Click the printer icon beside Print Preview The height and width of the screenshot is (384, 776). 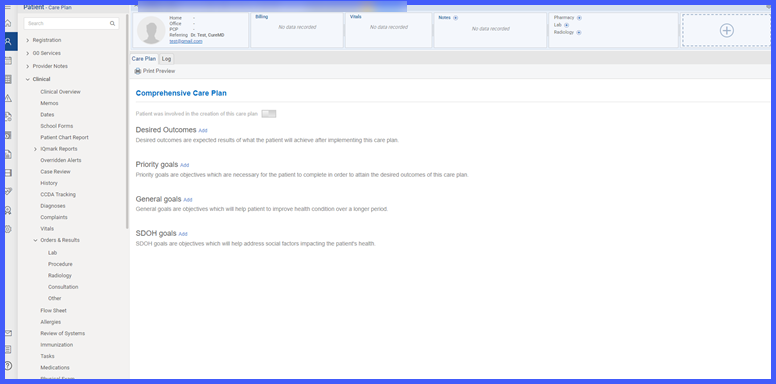point(138,71)
